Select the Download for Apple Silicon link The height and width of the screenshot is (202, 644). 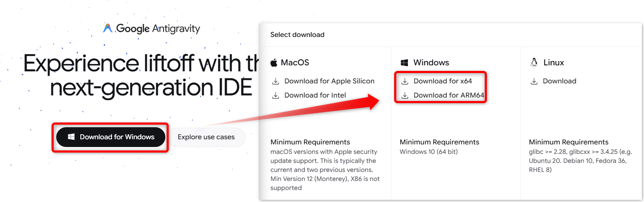click(x=329, y=81)
